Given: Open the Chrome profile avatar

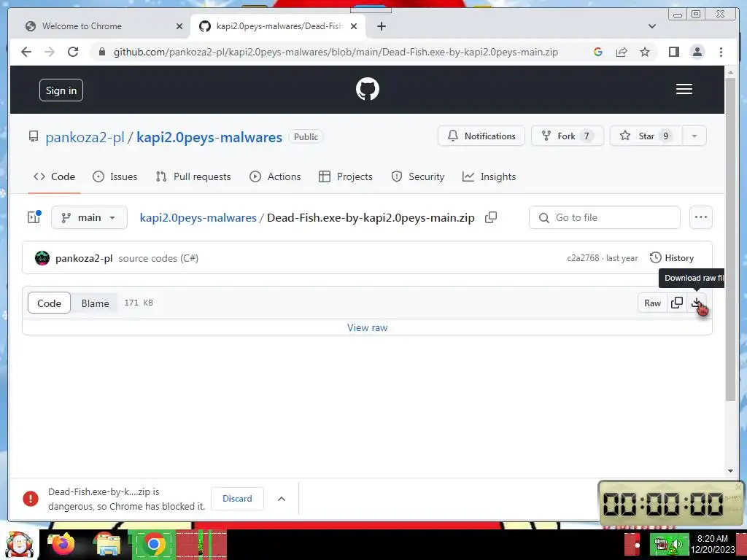Looking at the screenshot, I should click(697, 52).
